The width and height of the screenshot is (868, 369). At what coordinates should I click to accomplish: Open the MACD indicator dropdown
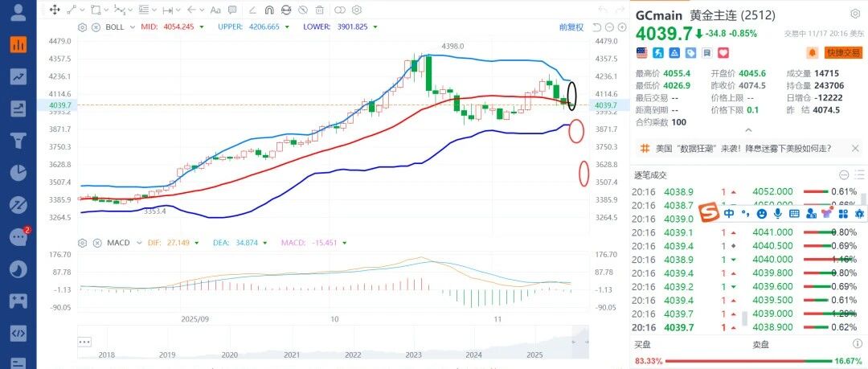tap(136, 243)
